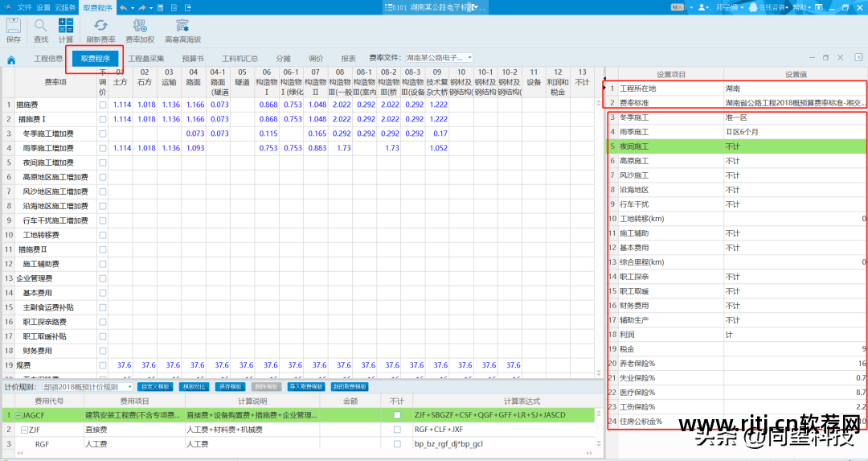Open the 高寒高海拔 tool
This screenshot has width=868, height=461.
click(x=182, y=29)
